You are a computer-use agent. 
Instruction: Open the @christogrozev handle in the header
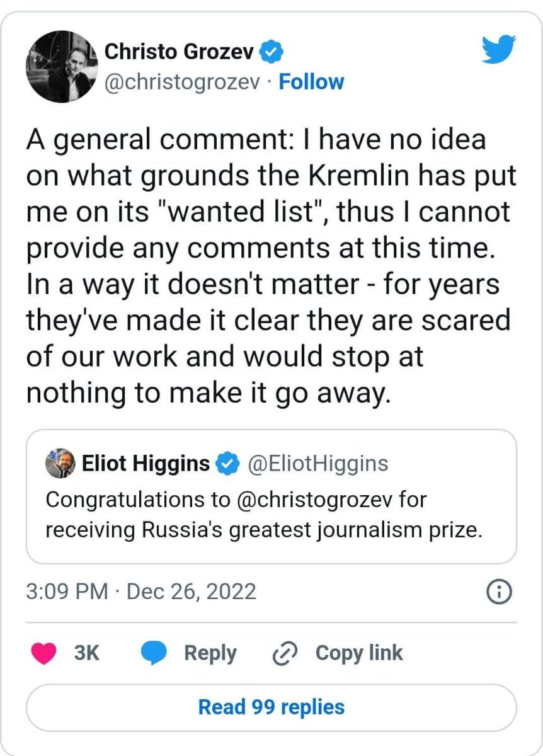click(x=181, y=83)
